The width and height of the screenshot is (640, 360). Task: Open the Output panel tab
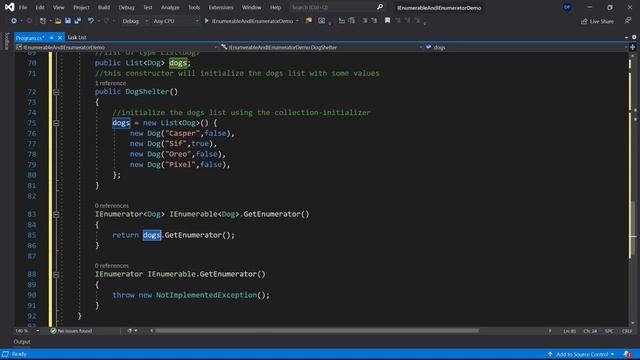[x=22, y=342]
